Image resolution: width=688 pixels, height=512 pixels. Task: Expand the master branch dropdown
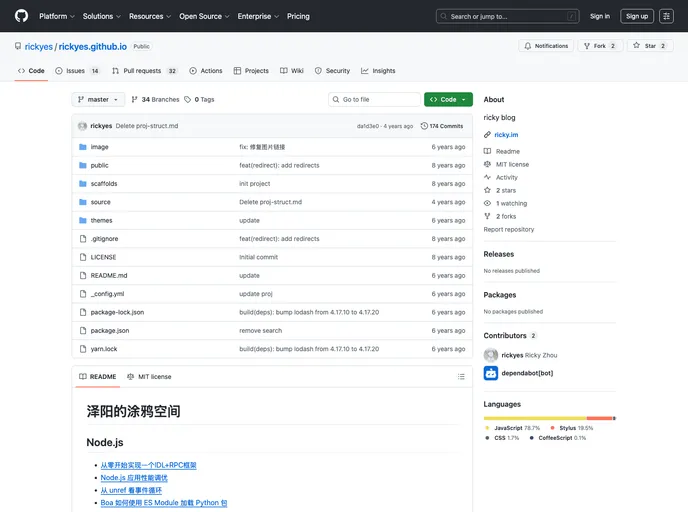(98, 100)
